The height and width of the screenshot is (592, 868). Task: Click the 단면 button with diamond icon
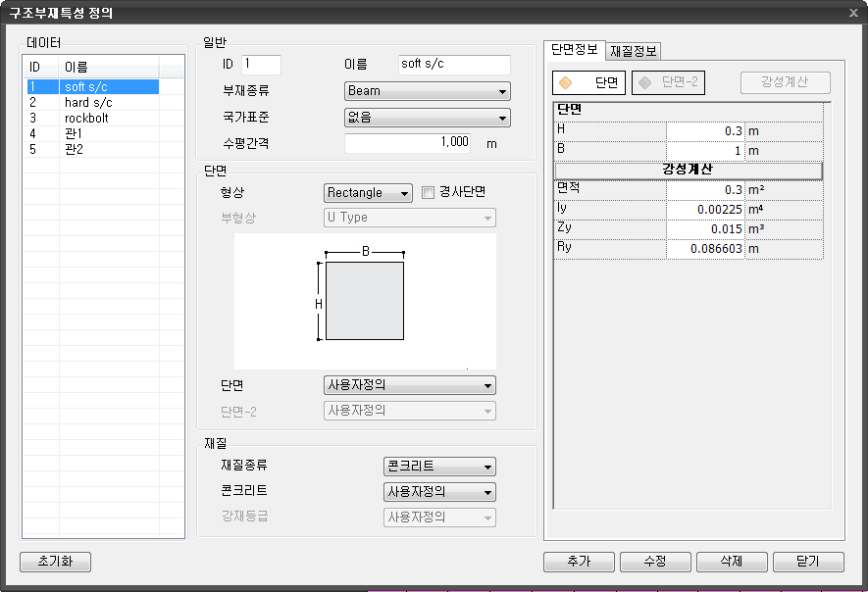click(588, 83)
